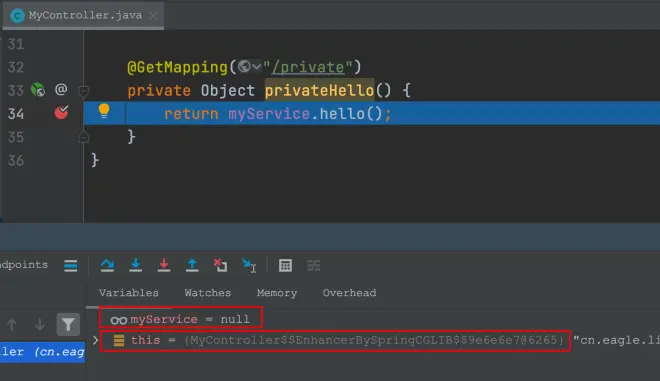
Task: Expand the 'this' variable node
Action: [x=96, y=340]
